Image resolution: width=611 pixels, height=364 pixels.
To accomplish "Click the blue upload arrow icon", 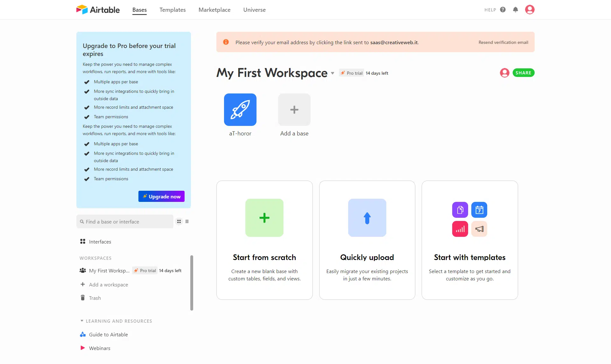I will click(x=367, y=218).
